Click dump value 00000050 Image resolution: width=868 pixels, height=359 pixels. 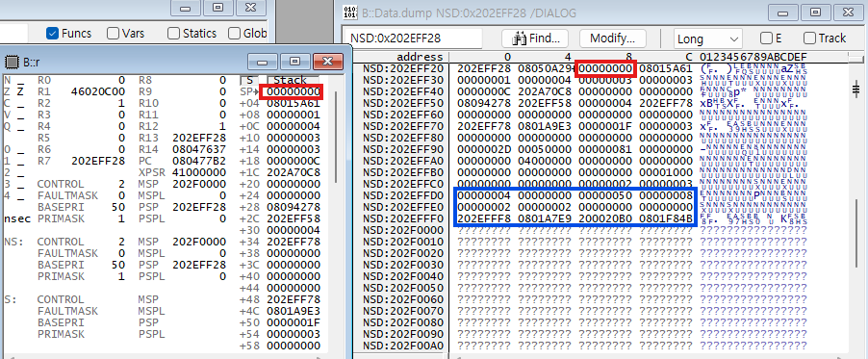[605, 195]
